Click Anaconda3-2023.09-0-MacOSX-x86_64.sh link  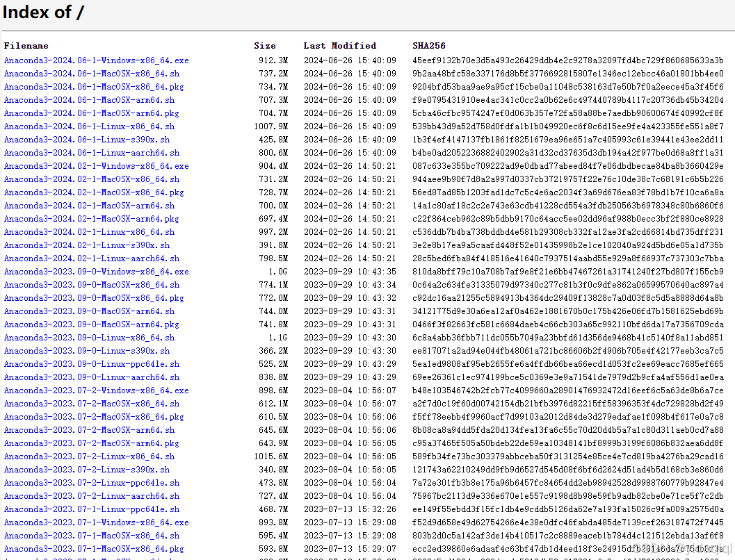(91, 285)
